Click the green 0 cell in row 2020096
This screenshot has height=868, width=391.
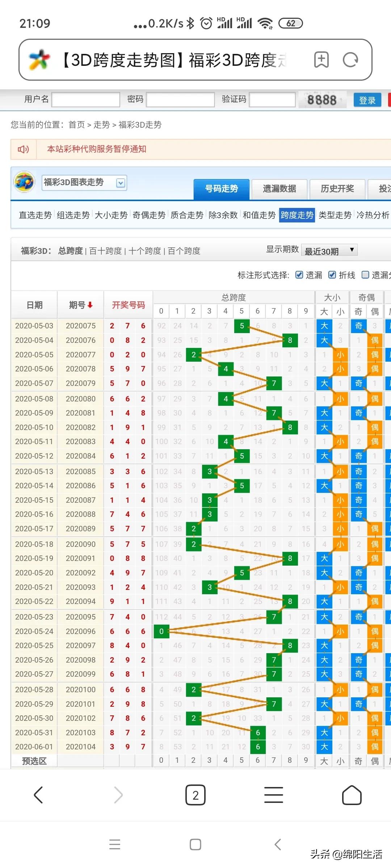(161, 631)
